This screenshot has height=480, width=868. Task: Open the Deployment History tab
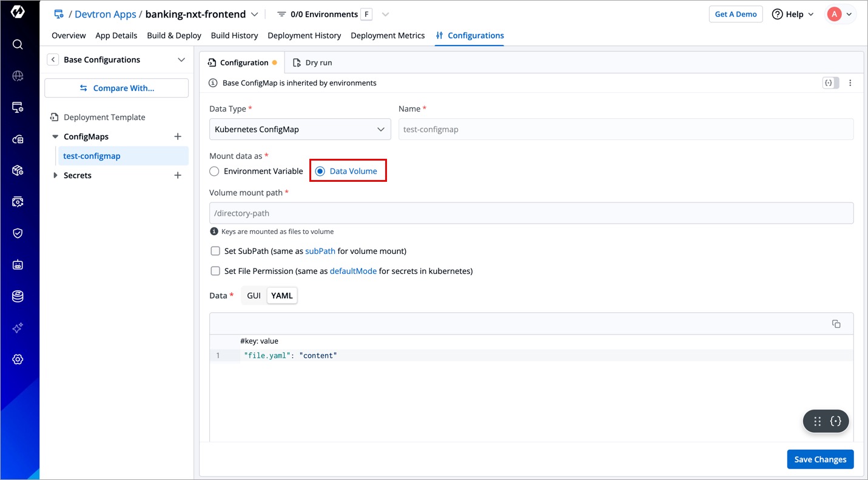coord(304,36)
